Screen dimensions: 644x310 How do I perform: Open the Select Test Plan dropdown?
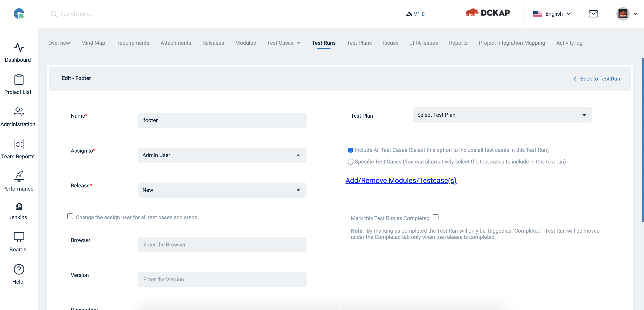click(502, 115)
